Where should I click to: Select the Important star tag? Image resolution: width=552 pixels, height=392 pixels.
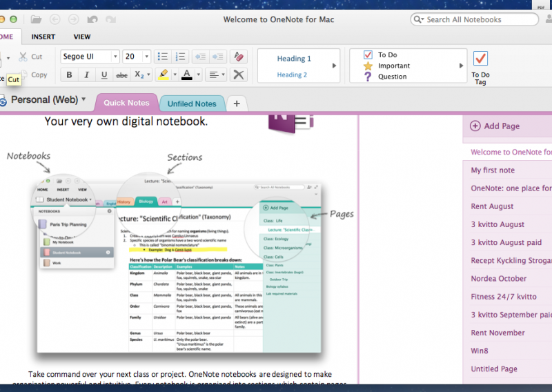pos(387,66)
